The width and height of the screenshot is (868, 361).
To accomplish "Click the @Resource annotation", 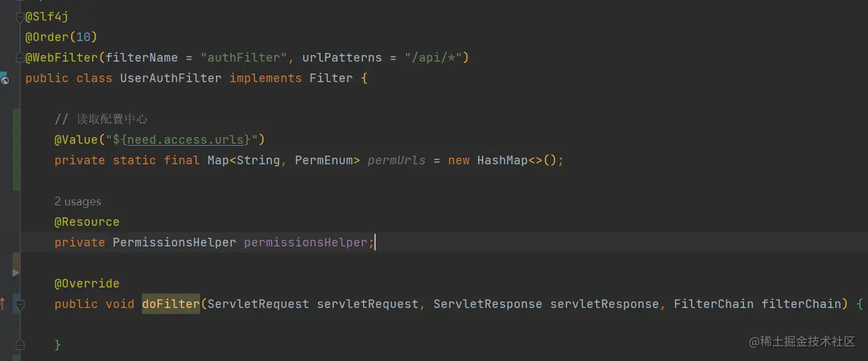I will point(87,222).
